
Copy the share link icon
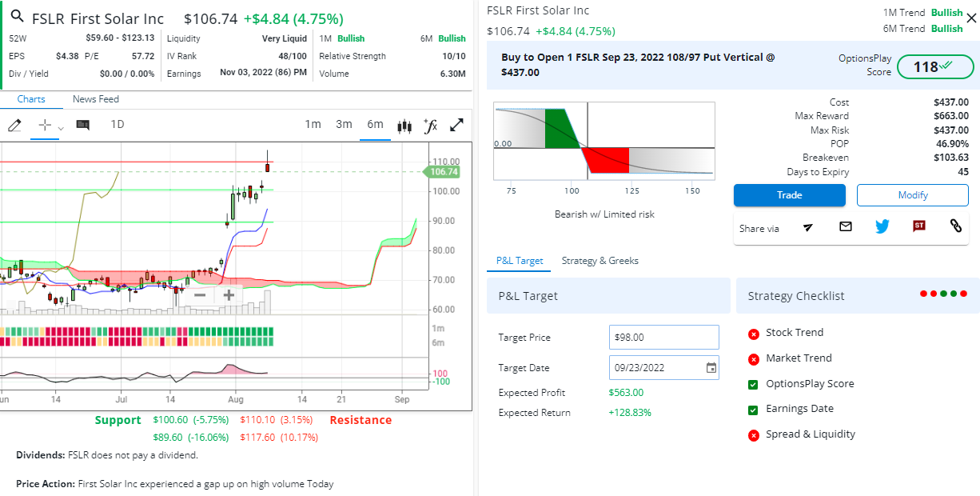[x=955, y=226]
